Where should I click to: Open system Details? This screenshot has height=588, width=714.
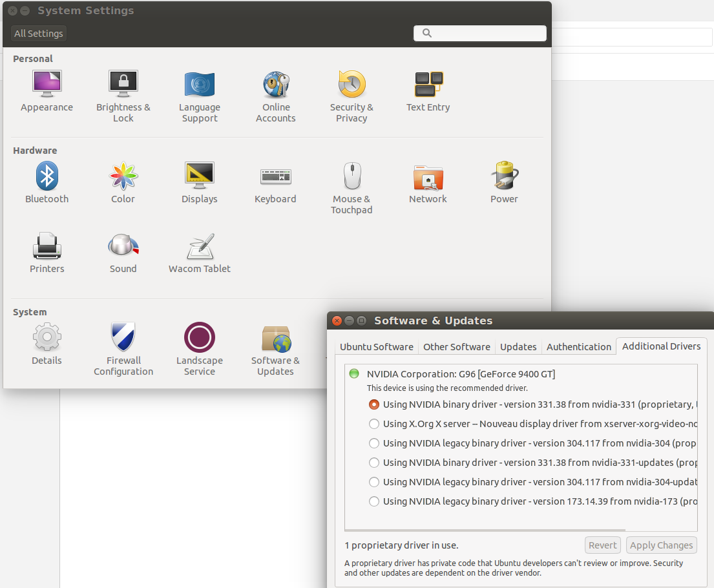47,344
